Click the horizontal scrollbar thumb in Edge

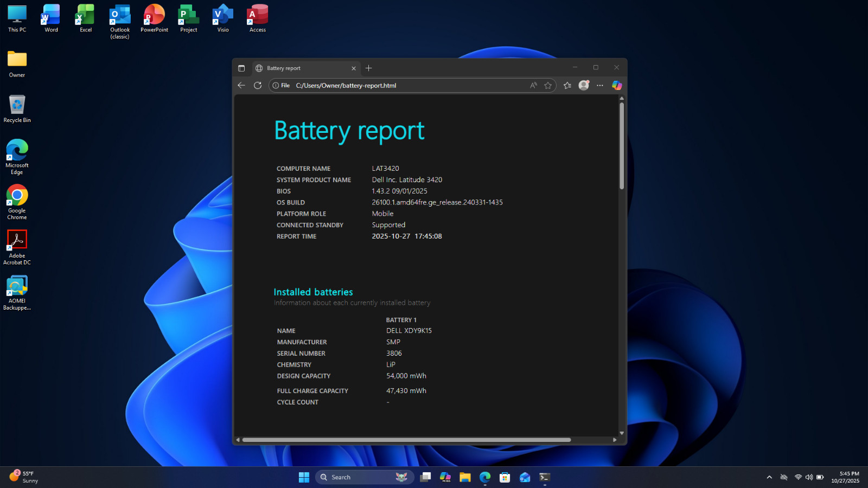[x=406, y=440]
